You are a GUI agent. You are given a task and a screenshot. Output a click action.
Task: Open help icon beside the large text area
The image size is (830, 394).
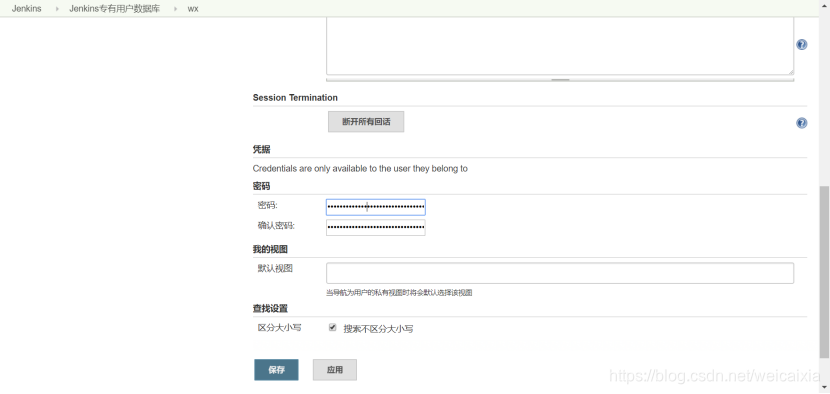pyautogui.click(x=801, y=44)
